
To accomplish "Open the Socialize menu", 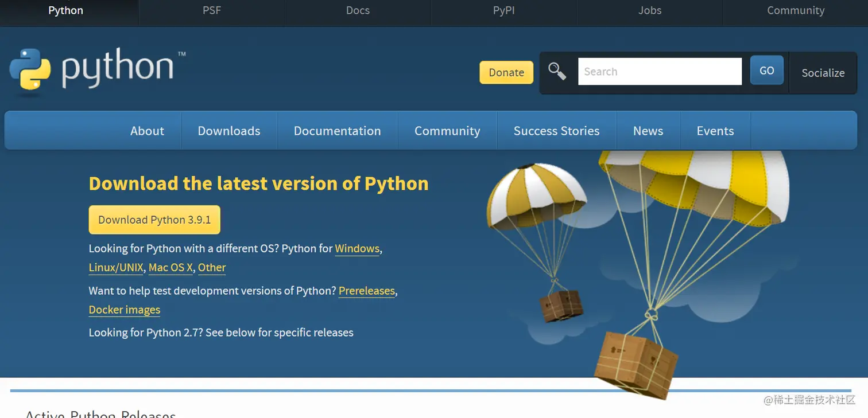I will click(823, 73).
